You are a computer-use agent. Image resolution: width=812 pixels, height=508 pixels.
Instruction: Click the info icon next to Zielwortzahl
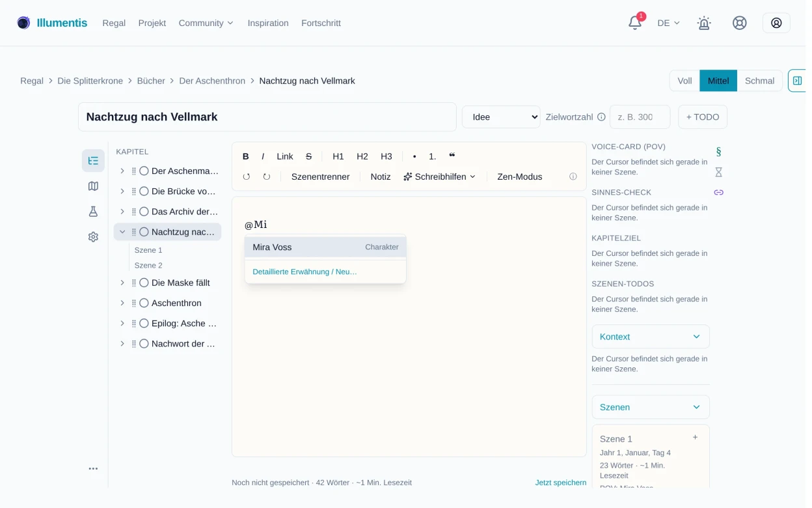(601, 117)
